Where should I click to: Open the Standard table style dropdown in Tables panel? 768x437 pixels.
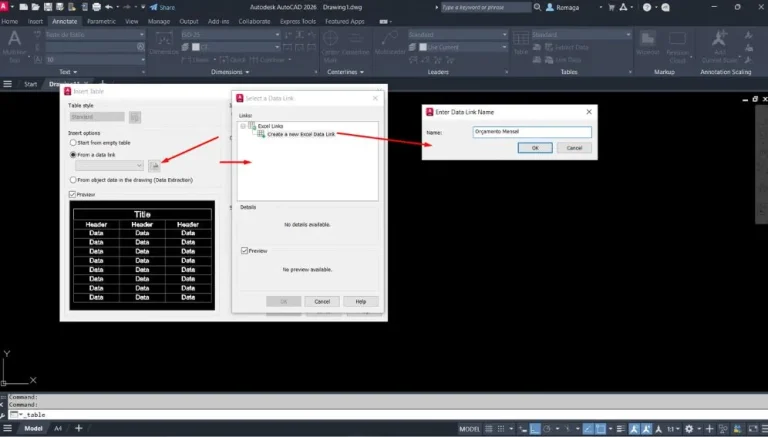581,35
